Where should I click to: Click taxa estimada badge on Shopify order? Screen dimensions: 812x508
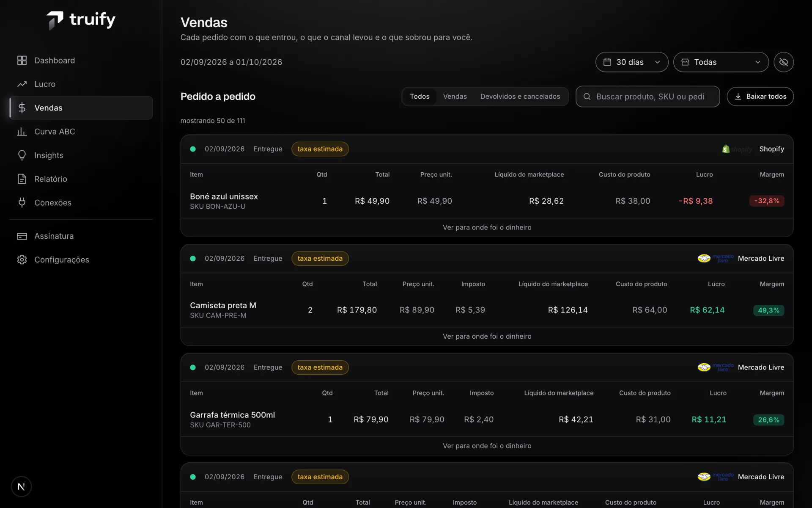tap(320, 149)
